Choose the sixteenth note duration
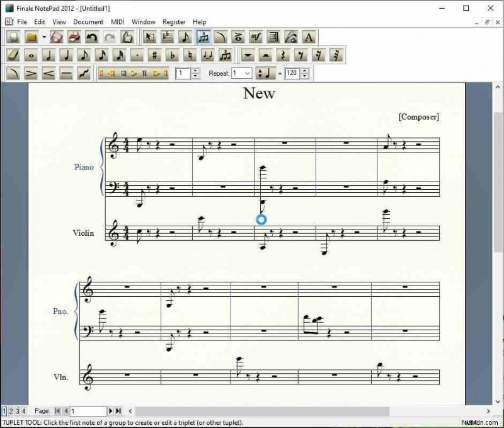Viewport: 504px width, 428px height. 102,55
